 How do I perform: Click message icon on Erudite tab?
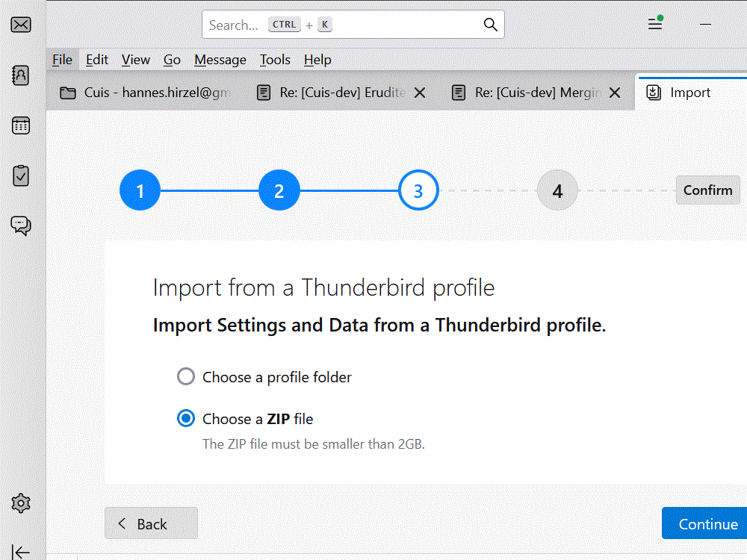click(x=264, y=93)
